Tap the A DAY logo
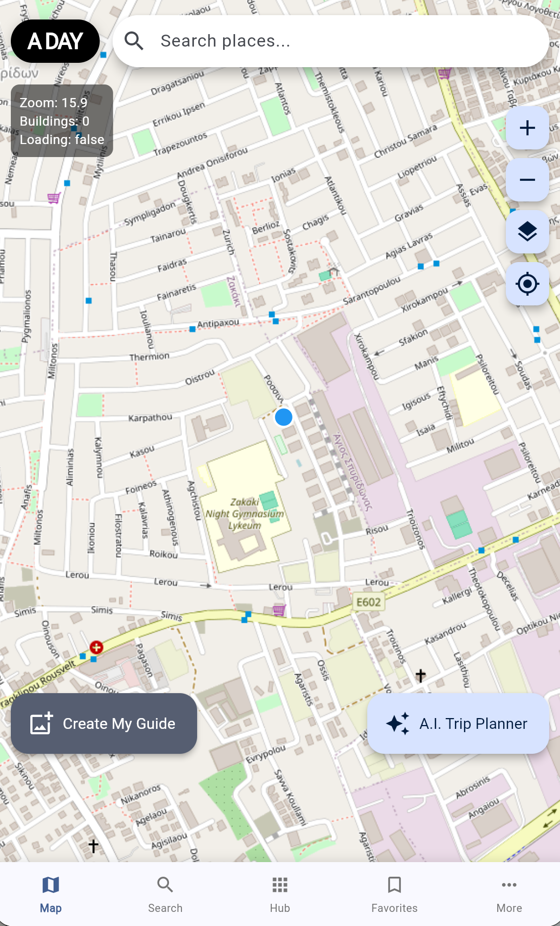 pos(55,41)
